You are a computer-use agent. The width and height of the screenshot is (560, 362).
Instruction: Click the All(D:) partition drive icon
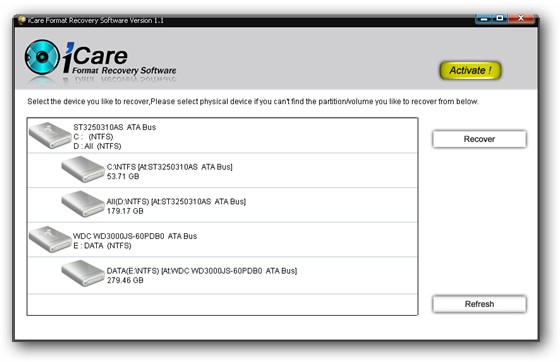83,204
